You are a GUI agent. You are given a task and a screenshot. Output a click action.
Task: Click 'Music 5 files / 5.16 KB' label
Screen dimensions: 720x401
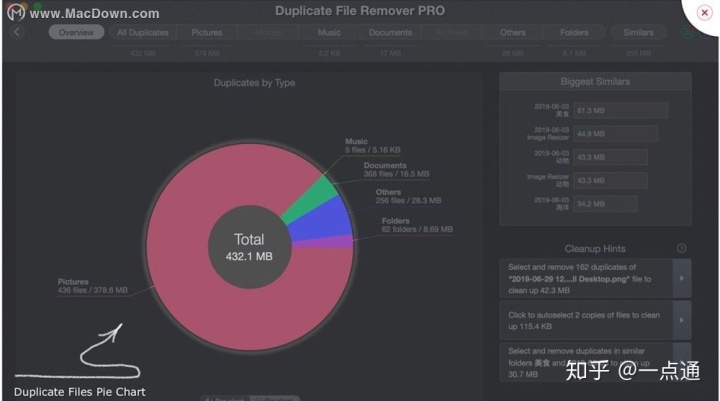click(x=372, y=146)
